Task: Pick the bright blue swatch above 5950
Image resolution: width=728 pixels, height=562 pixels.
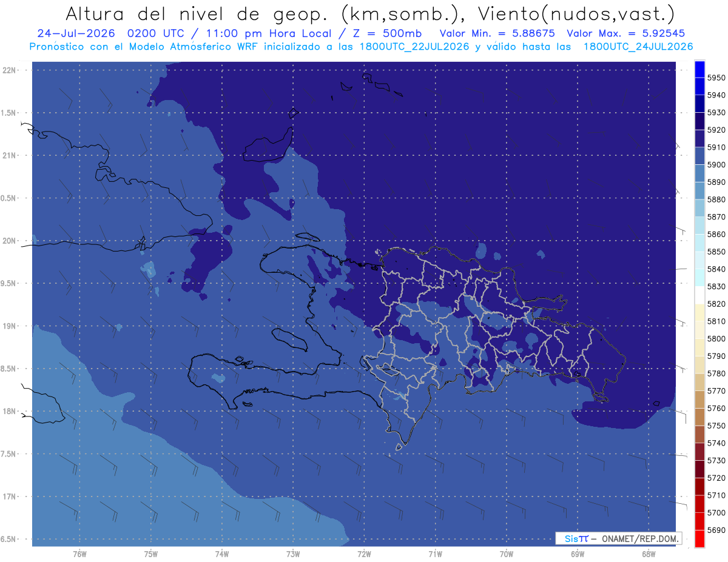Action: click(699, 69)
